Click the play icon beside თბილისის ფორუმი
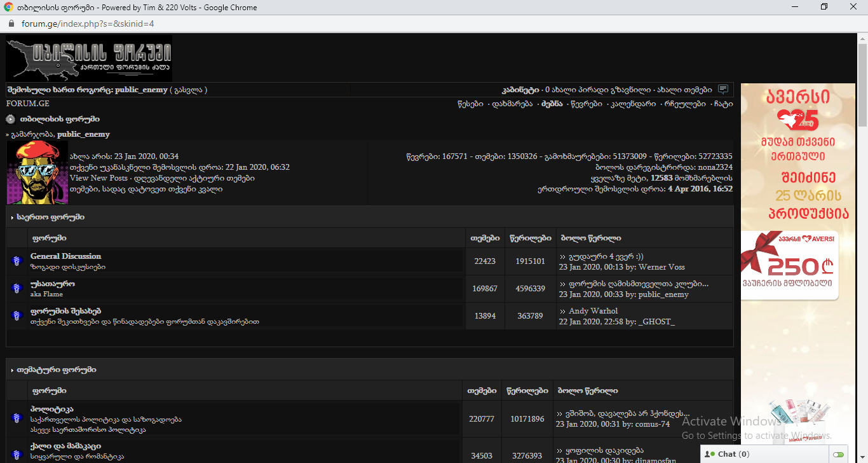This screenshot has width=868, height=463. point(11,119)
